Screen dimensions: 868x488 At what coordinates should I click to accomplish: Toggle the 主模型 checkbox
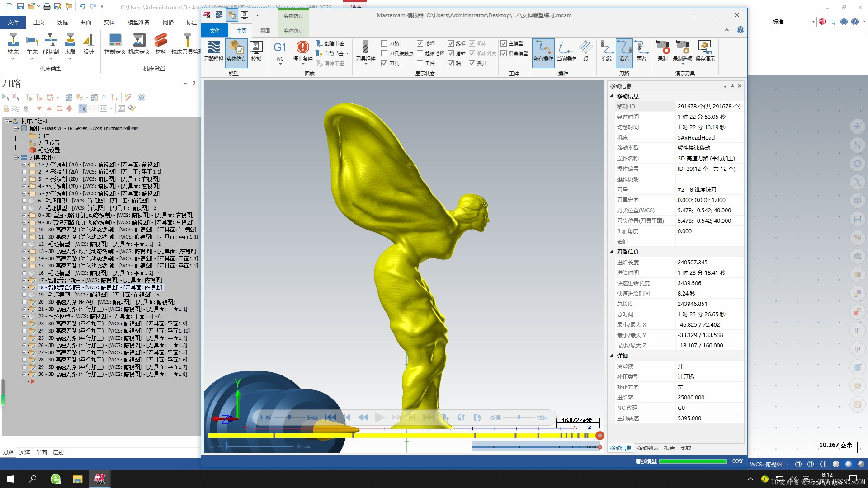pos(504,43)
